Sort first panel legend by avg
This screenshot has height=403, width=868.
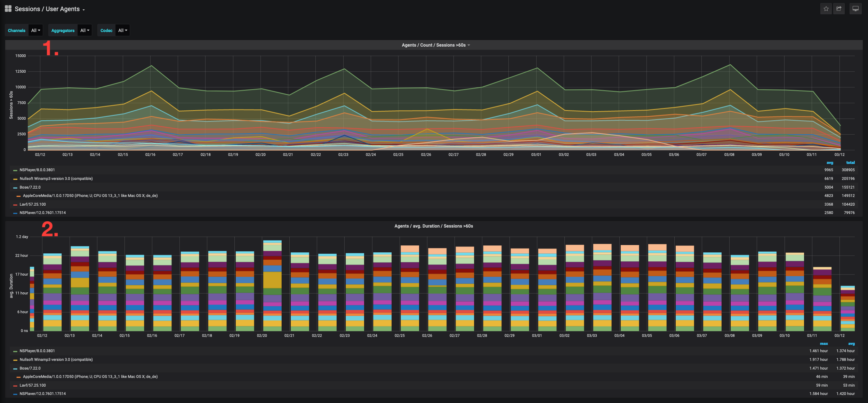coord(830,163)
